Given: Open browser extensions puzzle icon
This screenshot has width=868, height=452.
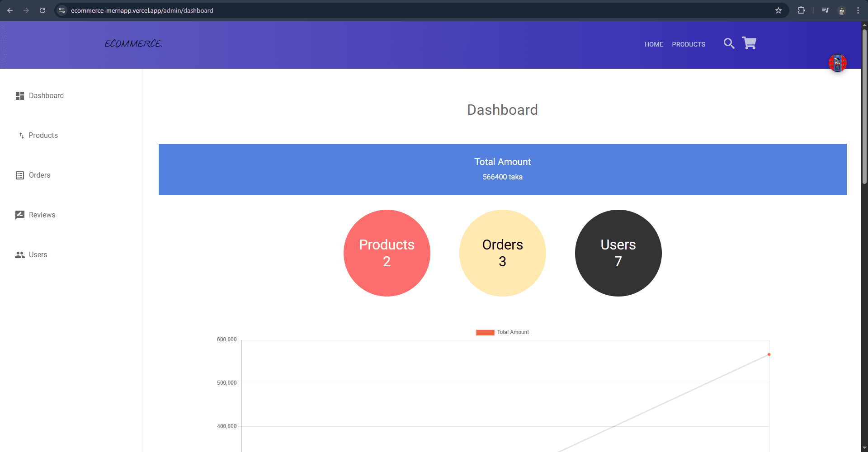Looking at the screenshot, I should click(x=801, y=10).
